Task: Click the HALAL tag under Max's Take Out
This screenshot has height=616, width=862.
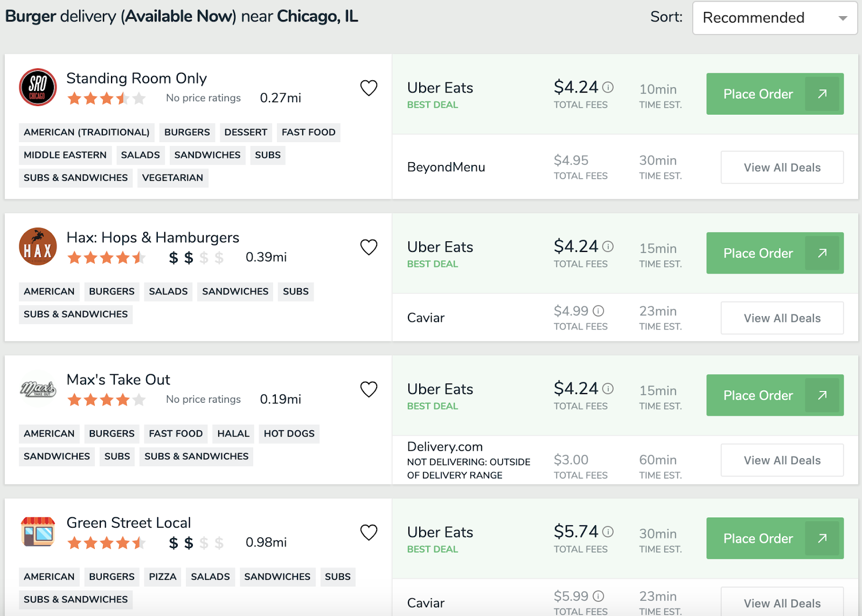Action: (233, 433)
